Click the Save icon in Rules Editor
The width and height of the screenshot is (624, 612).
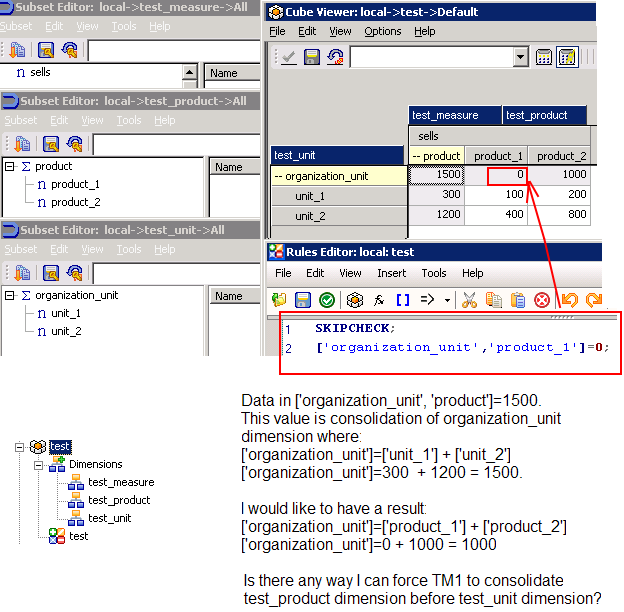[x=302, y=300]
